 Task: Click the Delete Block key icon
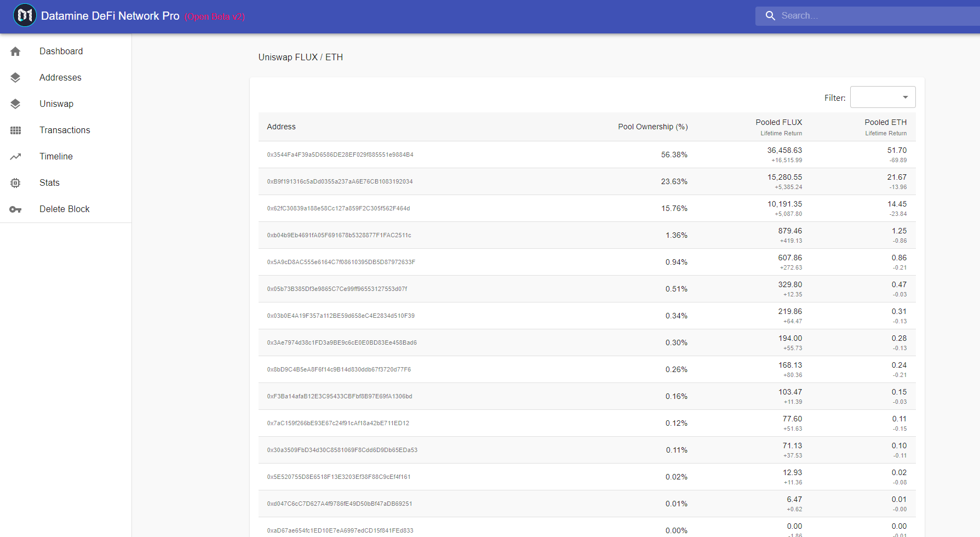15,209
